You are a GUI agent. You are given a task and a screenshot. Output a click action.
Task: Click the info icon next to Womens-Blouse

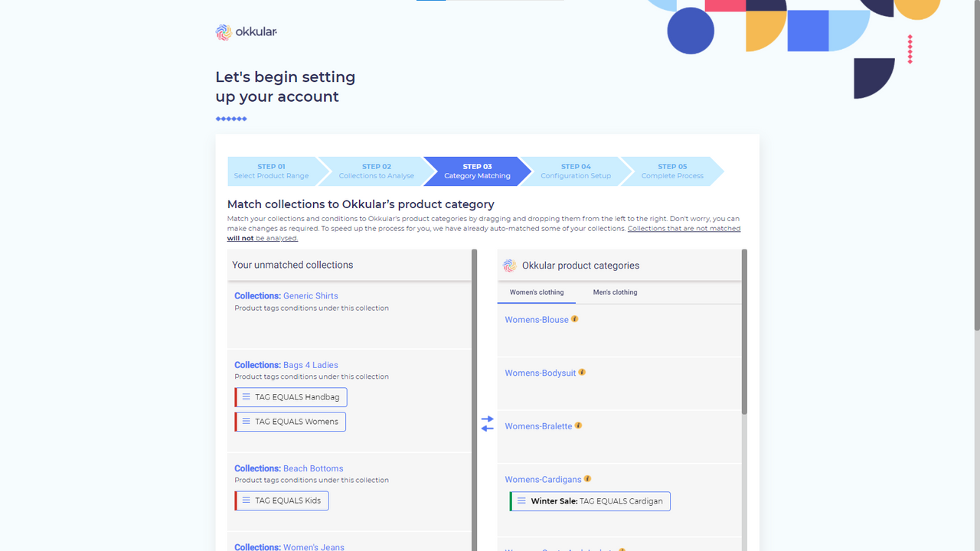(574, 318)
